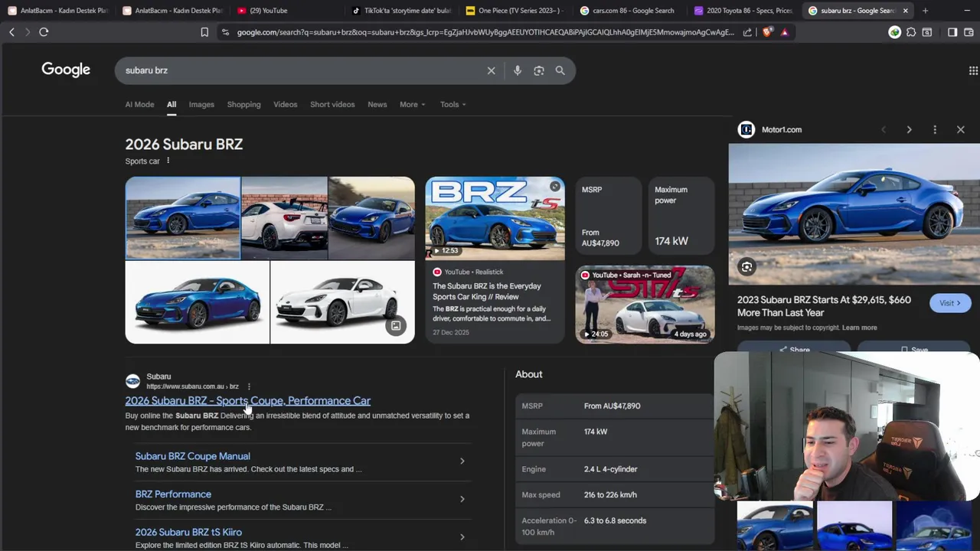980x551 pixels.
Task: Show the next image in the preview panel
Action: (909, 130)
